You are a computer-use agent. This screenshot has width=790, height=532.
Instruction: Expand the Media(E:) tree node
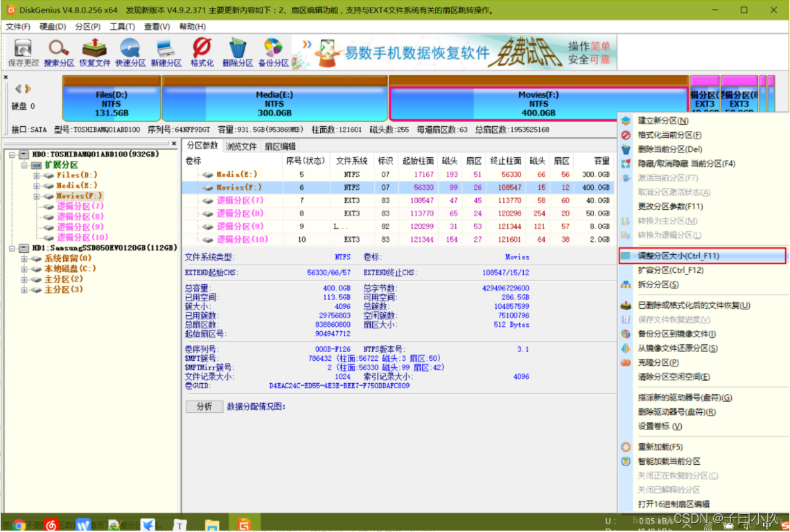[36, 186]
